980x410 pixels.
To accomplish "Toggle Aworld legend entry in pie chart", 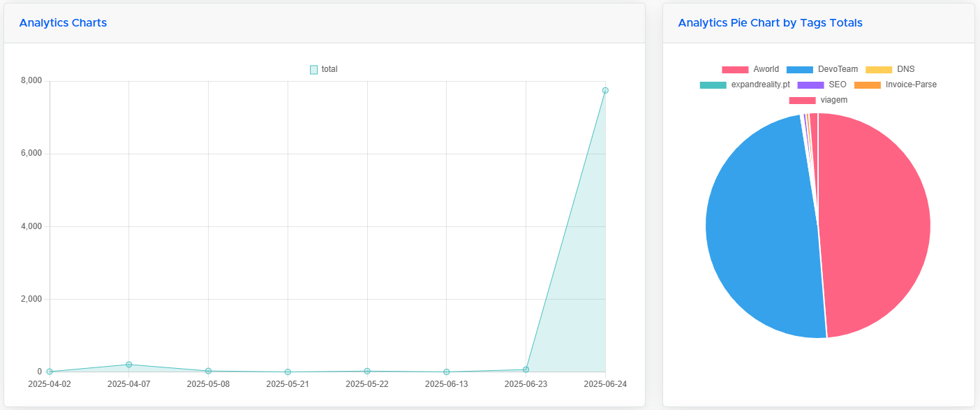I will click(x=750, y=69).
